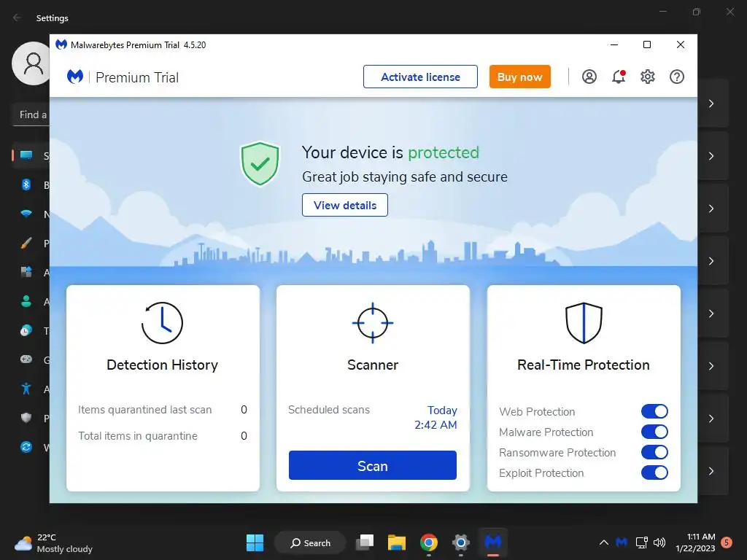Click Activate license button
The image size is (747, 560).
420,77
